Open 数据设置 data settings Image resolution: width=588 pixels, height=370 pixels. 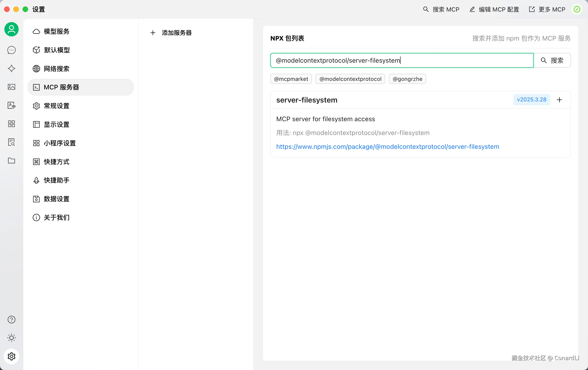56,199
